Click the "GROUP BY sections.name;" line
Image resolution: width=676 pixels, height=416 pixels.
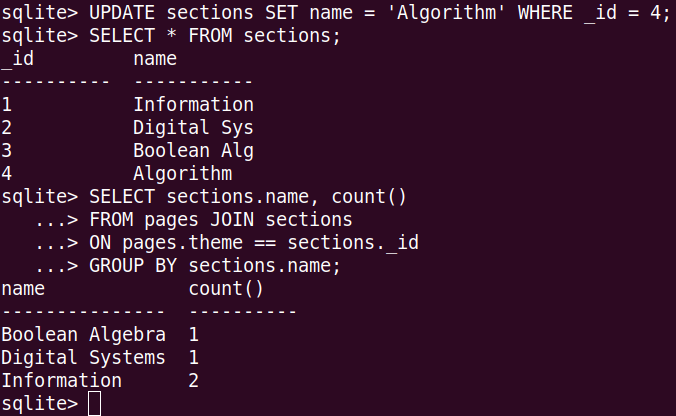click(x=215, y=265)
